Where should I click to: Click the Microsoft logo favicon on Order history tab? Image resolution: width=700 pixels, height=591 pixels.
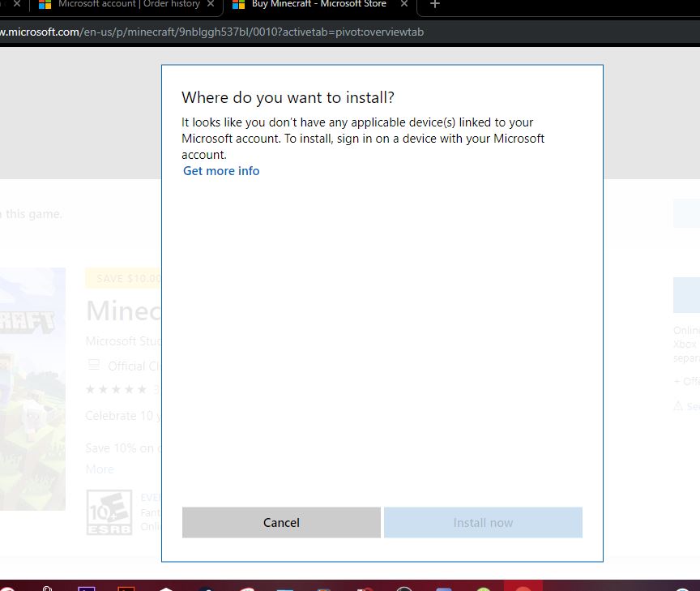(x=45, y=5)
